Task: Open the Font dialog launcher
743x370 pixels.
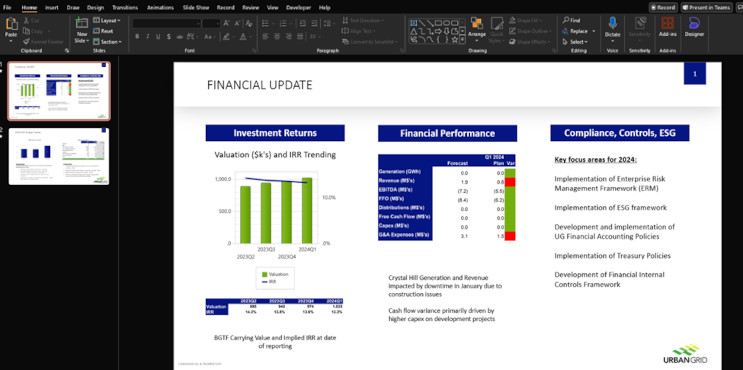Action: point(254,50)
